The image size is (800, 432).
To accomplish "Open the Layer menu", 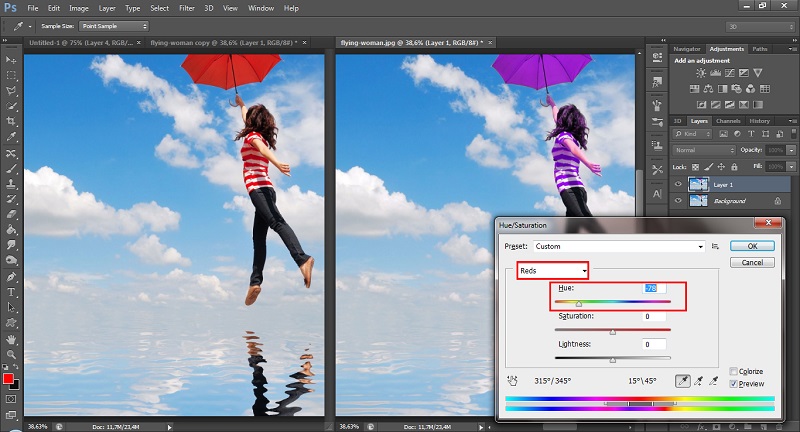I will click(107, 8).
